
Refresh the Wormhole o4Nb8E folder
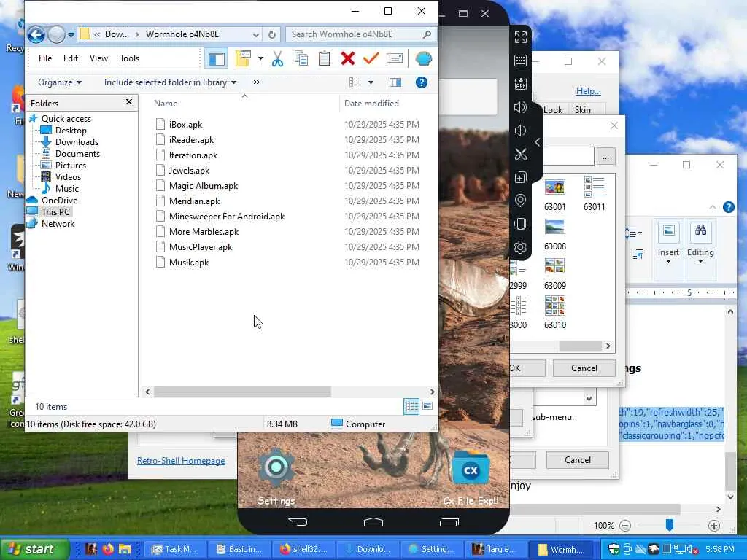click(271, 34)
